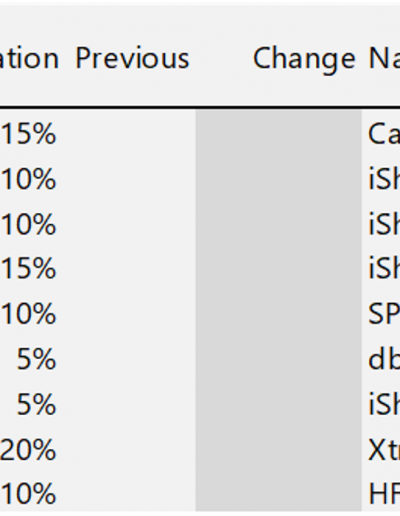Image resolution: width=400 pixels, height=516 pixels.
Task: Click the gray Change cell in the Ca row
Action: coord(278,134)
